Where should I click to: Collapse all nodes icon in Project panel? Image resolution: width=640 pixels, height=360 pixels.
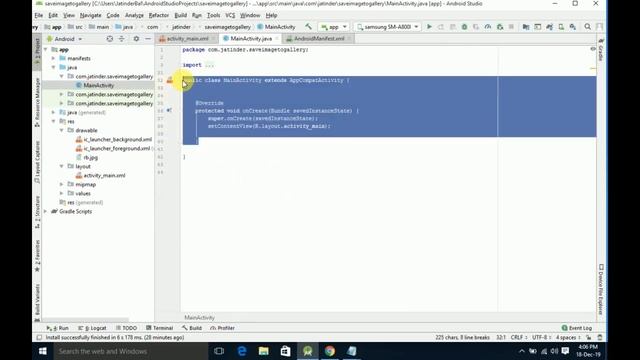tap(122, 39)
